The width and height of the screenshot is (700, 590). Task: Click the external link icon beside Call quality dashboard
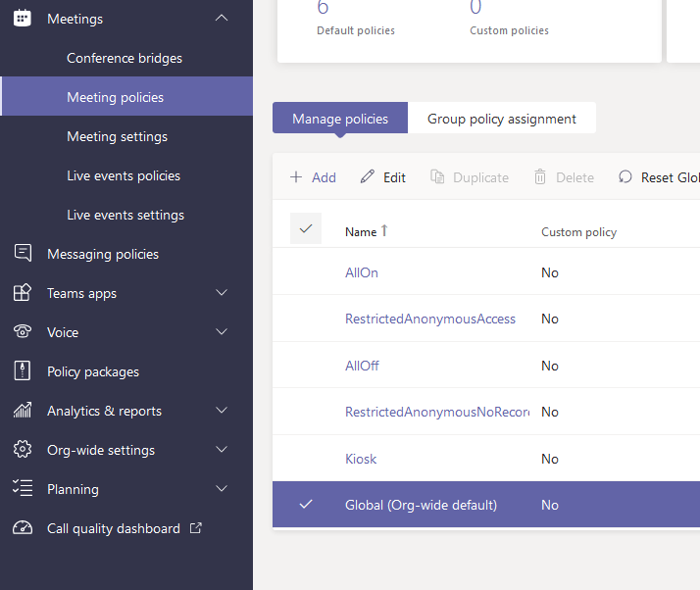click(x=195, y=528)
